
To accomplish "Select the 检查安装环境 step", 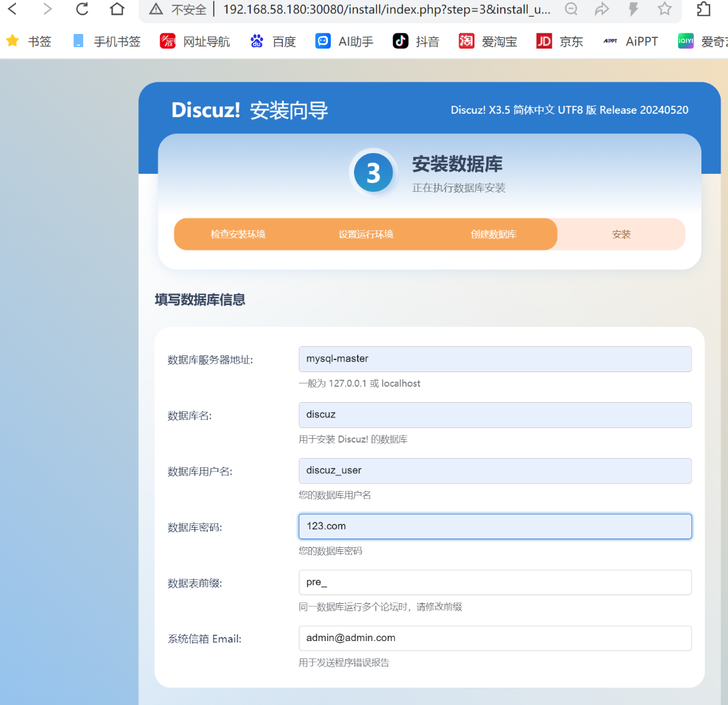I will pyautogui.click(x=238, y=234).
